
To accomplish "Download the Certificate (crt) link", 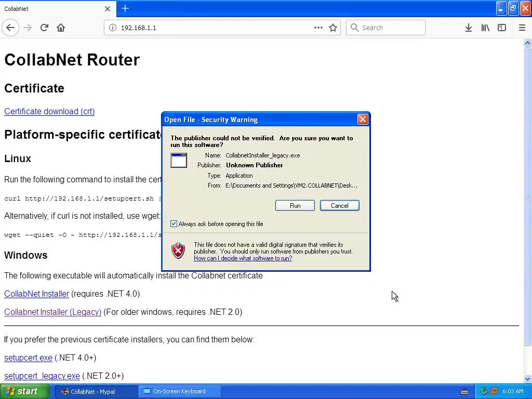I will (49, 111).
